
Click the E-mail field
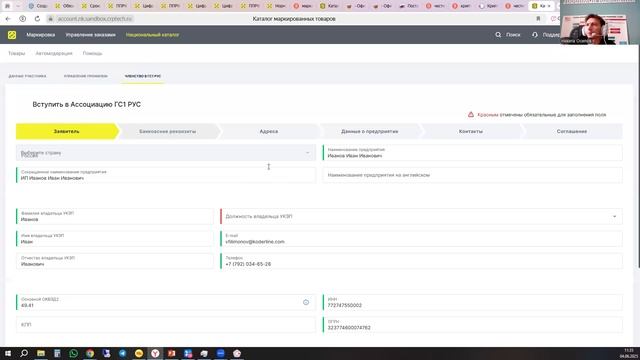(422, 239)
